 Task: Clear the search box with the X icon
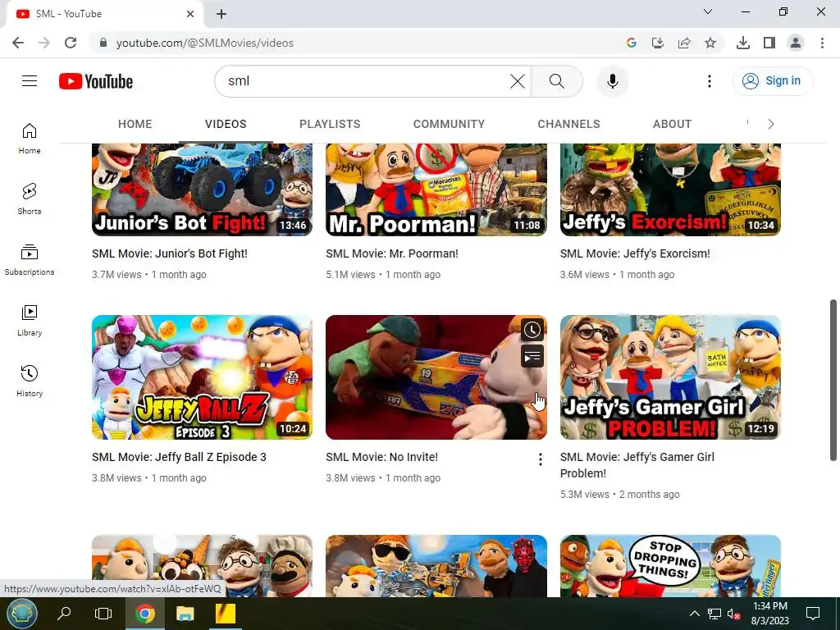tap(518, 81)
